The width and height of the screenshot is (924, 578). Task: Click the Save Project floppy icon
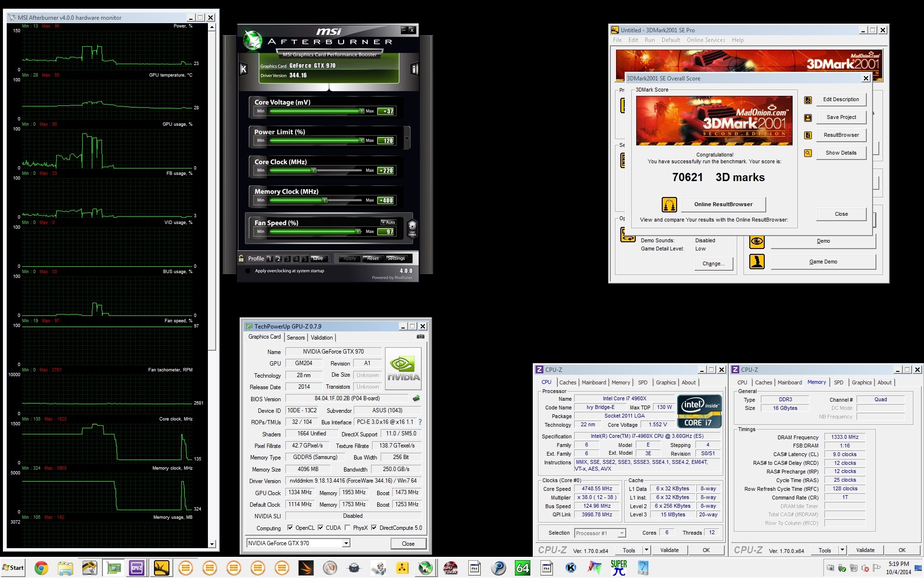point(808,118)
